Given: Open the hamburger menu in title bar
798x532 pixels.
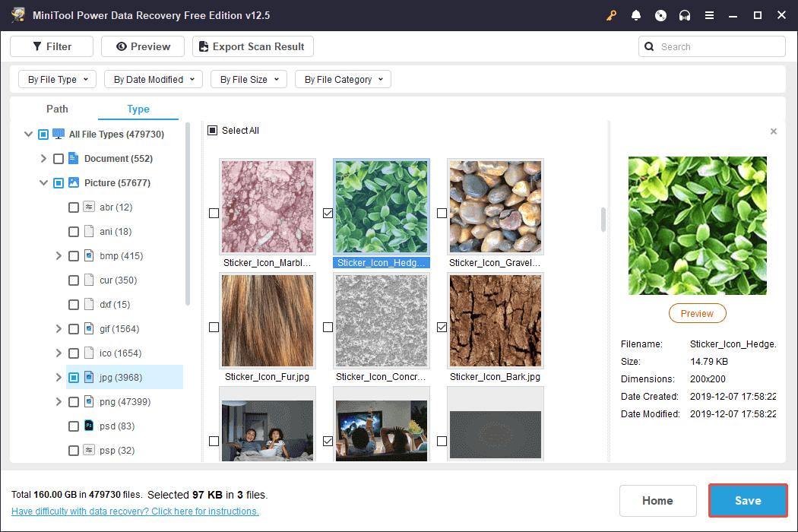Looking at the screenshot, I should click(709, 15).
